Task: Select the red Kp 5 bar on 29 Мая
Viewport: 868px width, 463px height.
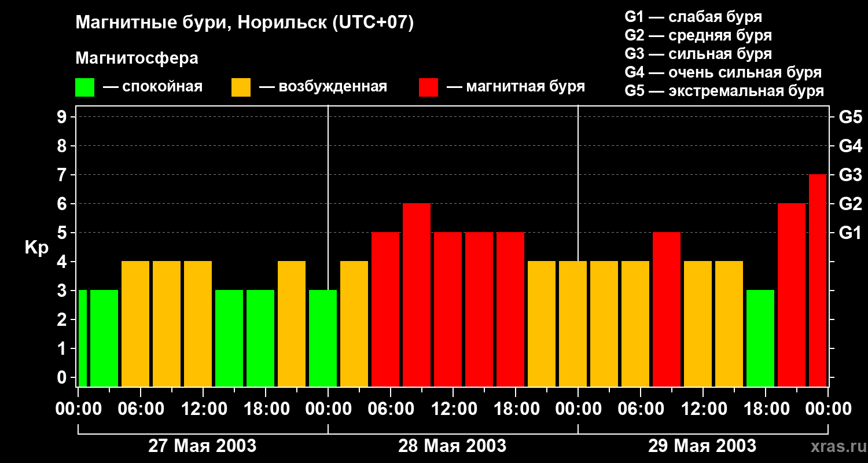Action: pos(667,309)
